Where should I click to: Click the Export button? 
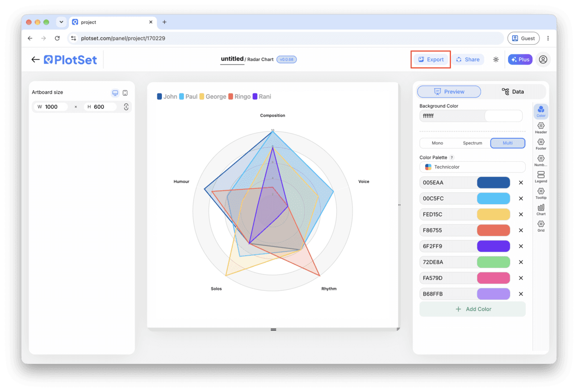[x=431, y=60]
